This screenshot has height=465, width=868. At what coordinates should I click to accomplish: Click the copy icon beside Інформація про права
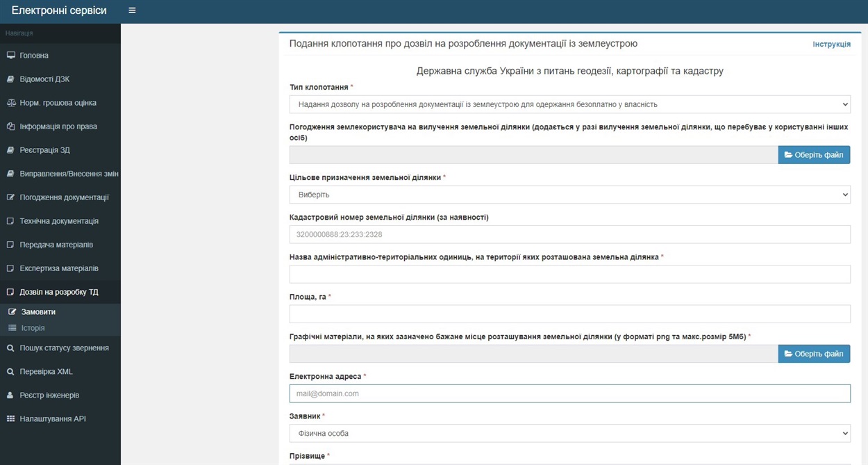(x=10, y=127)
